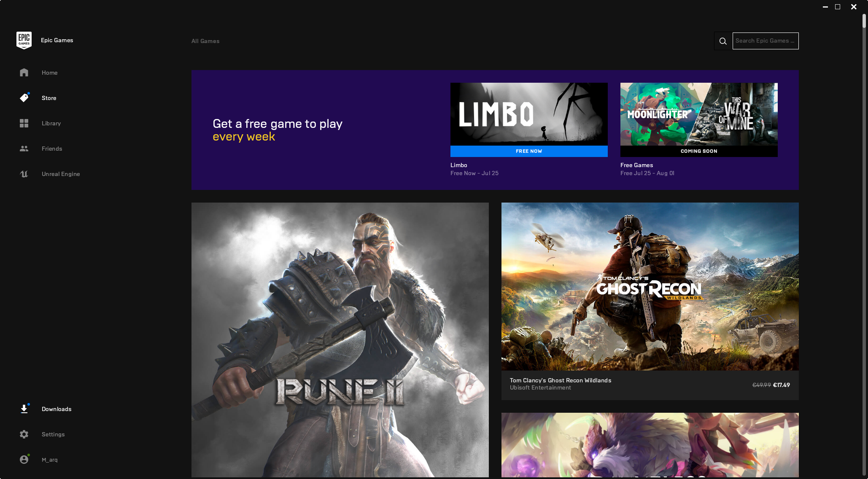Open the Rune II game tile
868x479 pixels.
pyautogui.click(x=340, y=340)
